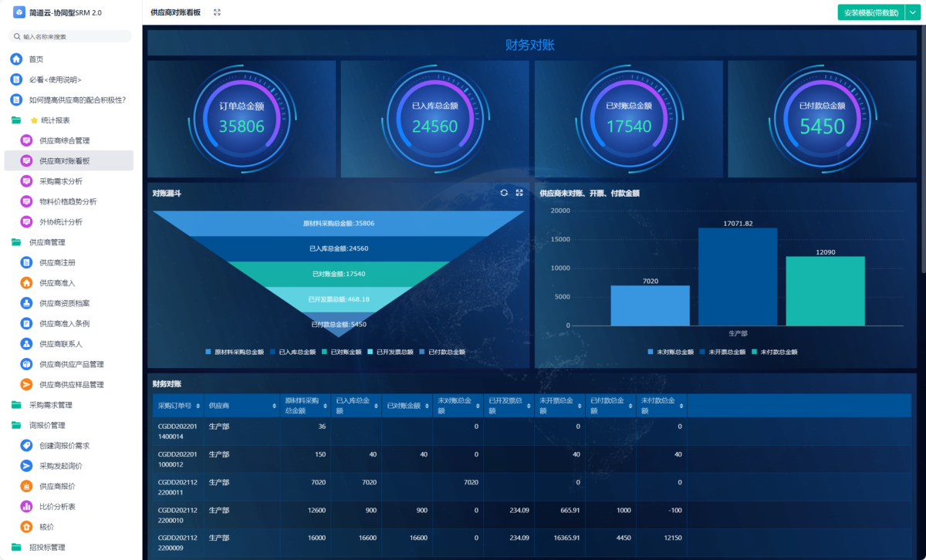
Task: Sort table by 采购订单号 column
Action: (x=198, y=406)
